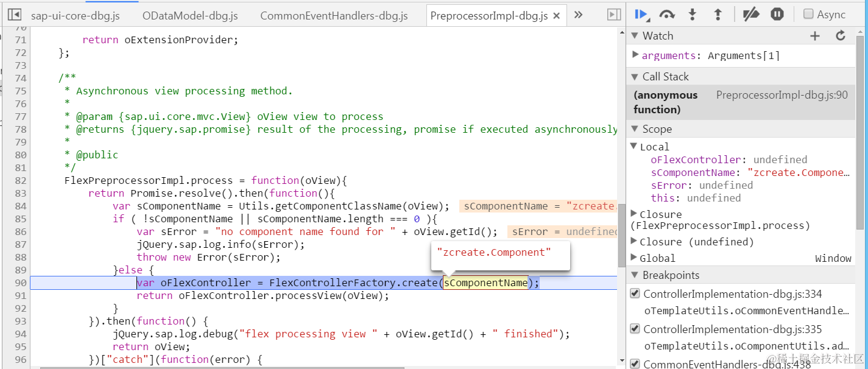Collapse the Watch section

click(634, 36)
